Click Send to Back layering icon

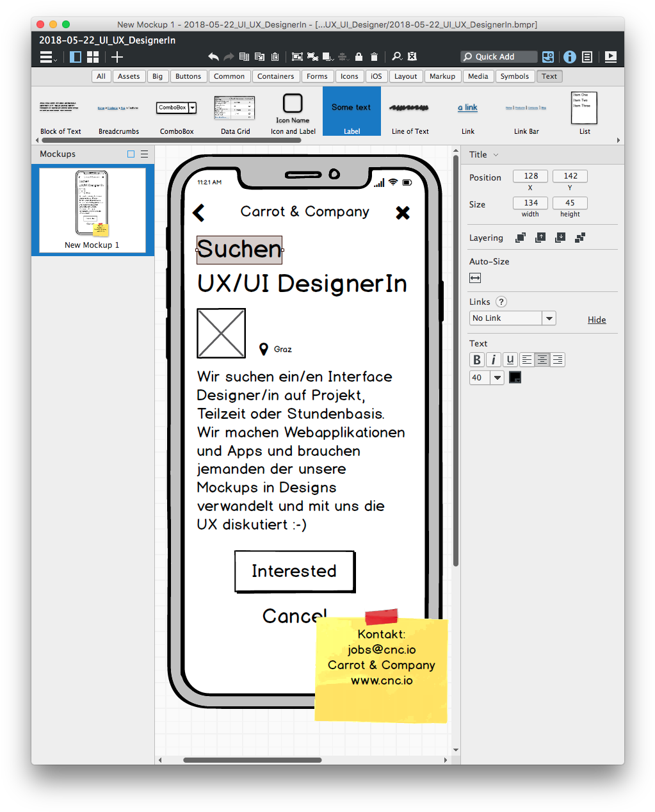580,238
